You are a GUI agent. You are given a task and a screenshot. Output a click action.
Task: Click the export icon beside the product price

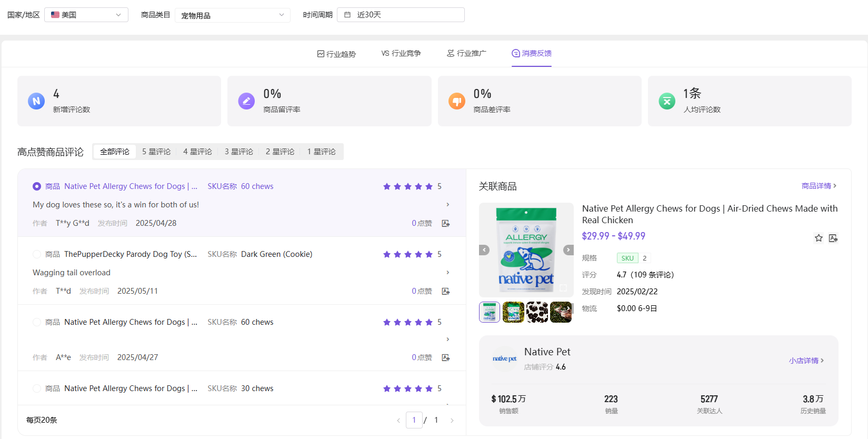tap(833, 238)
